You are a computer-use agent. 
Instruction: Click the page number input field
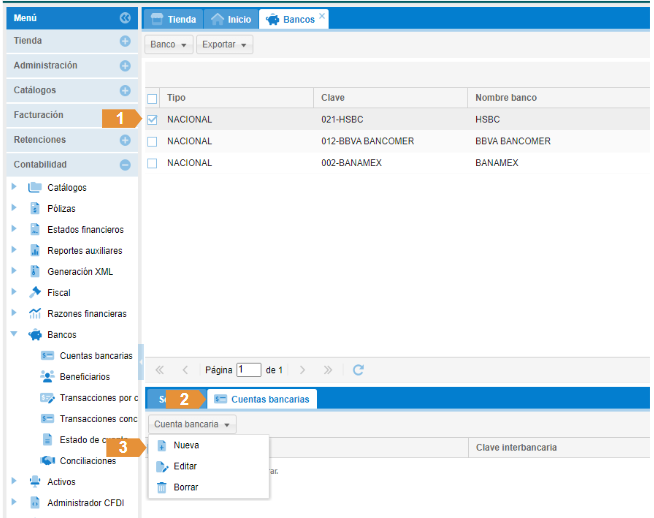(x=249, y=370)
